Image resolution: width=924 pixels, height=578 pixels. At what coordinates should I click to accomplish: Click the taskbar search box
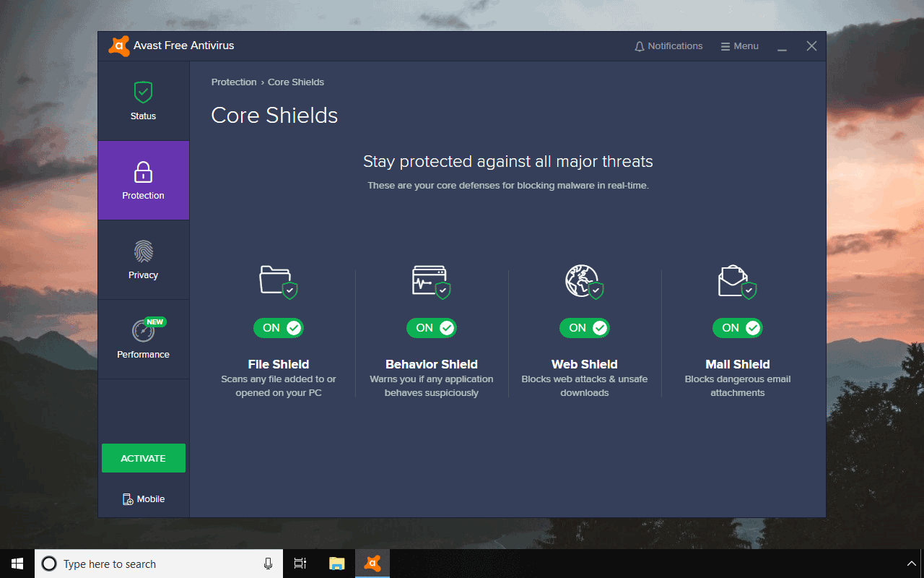(x=159, y=564)
